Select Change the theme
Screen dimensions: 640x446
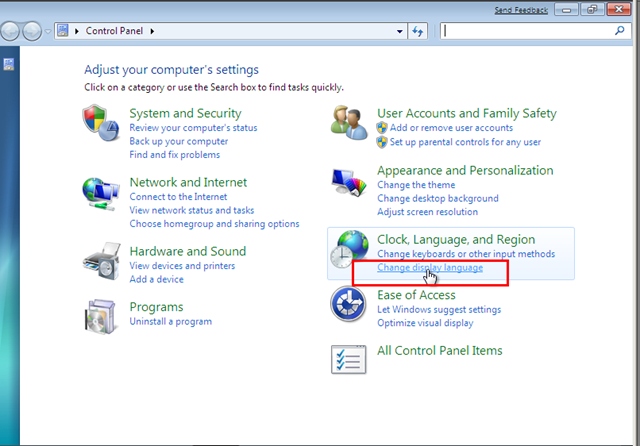416,185
